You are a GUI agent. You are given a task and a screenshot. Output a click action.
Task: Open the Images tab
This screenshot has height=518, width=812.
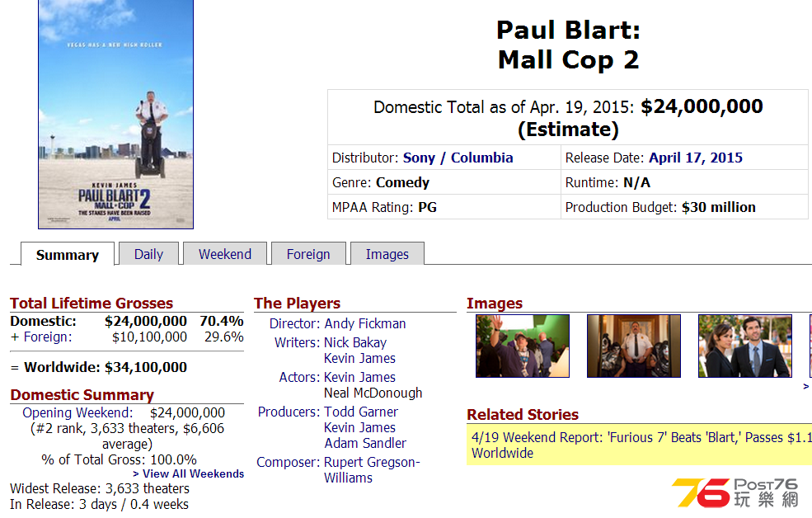[387, 254]
